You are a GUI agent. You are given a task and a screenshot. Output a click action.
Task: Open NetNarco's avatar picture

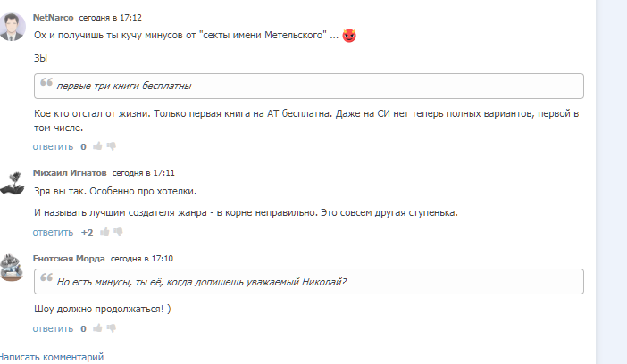[11, 28]
